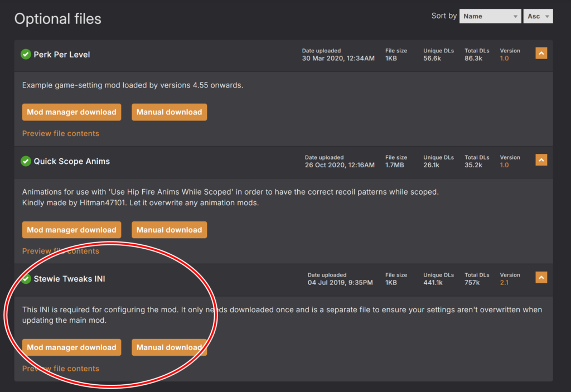Preview file contents of Quick Scope Anims
This screenshot has height=392, width=571.
tap(61, 251)
